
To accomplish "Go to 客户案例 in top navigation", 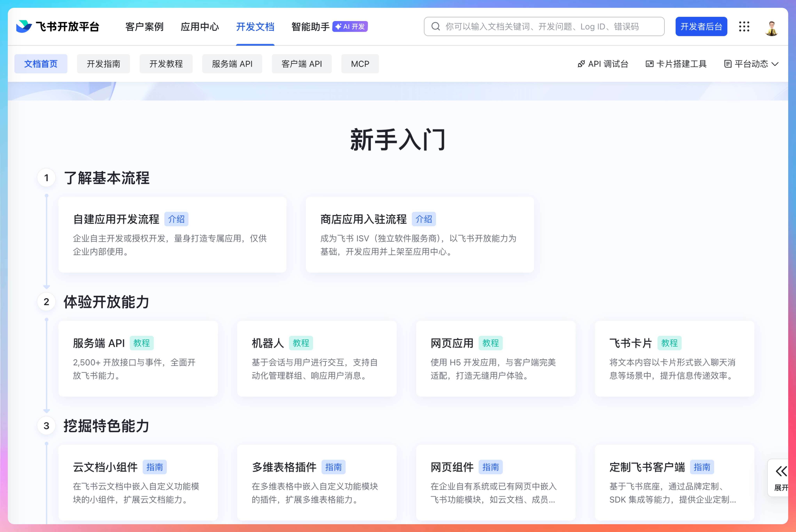I will (144, 27).
